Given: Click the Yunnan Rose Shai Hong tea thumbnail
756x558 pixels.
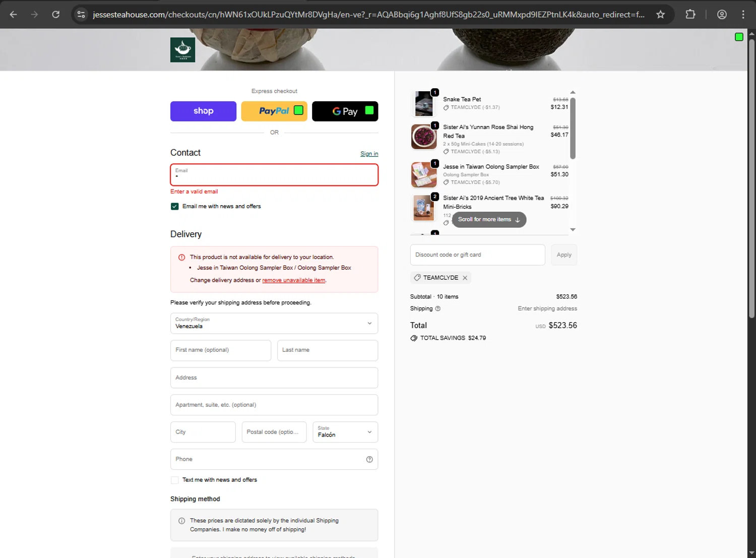Looking at the screenshot, I should pyautogui.click(x=424, y=137).
